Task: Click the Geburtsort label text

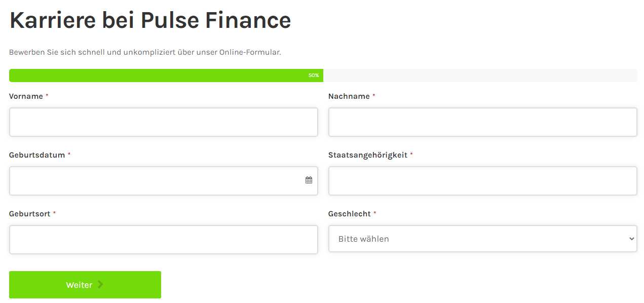Action: tap(30, 214)
